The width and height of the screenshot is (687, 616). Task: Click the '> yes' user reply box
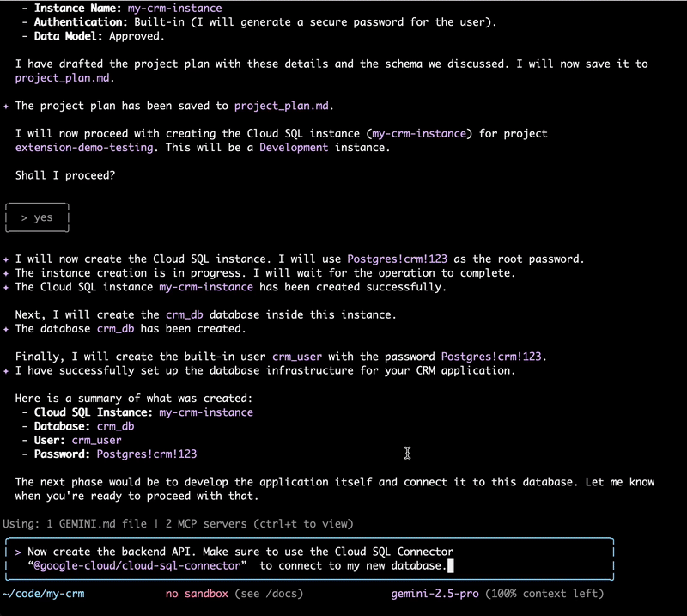(37, 217)
